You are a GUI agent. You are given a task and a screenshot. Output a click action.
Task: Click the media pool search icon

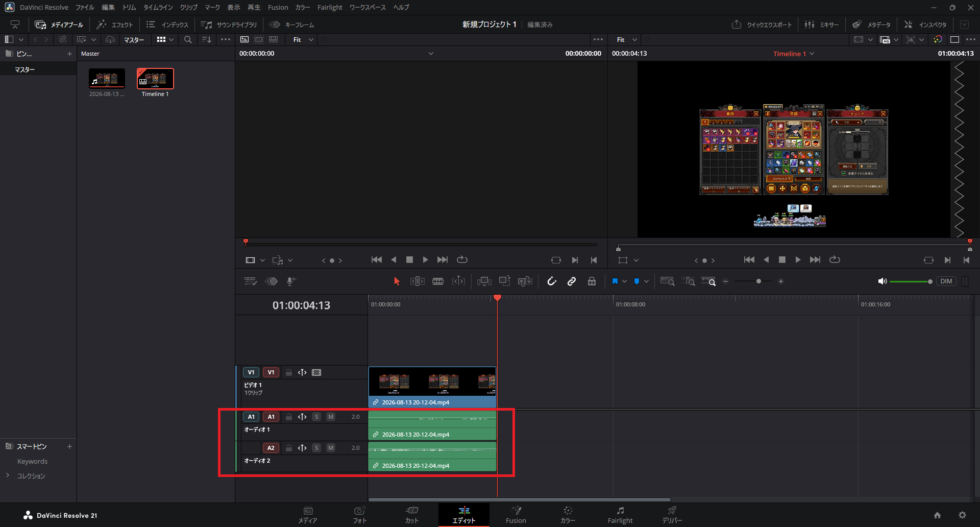point(188,39)
